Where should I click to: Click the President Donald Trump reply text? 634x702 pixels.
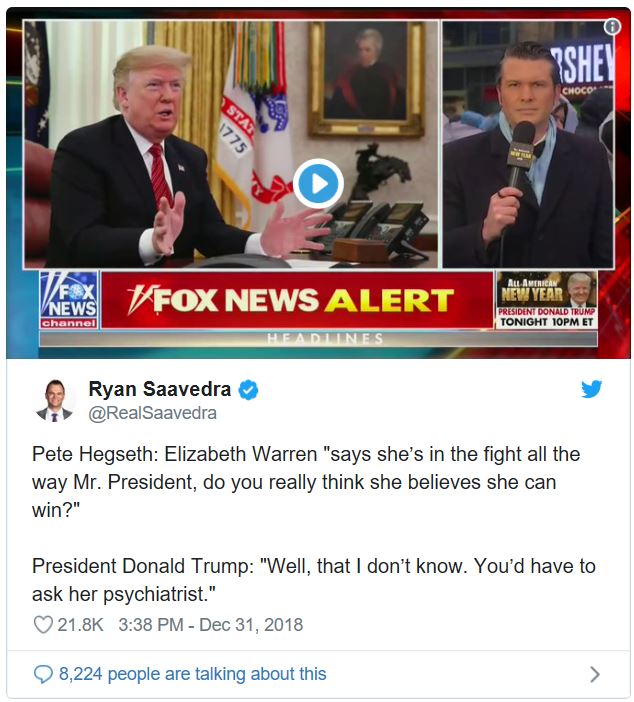point(313,580)
